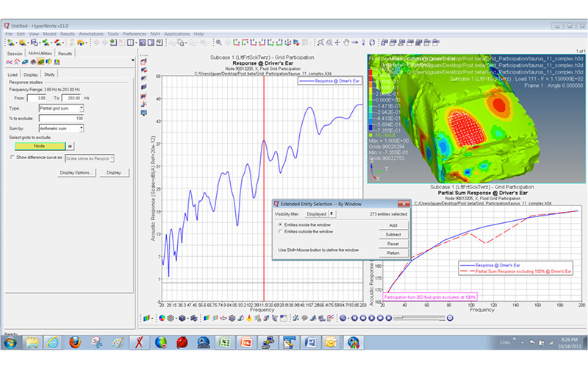Click the solid cube shading icon
Viewport: 588px width, 368px height.
coord(182,318)
